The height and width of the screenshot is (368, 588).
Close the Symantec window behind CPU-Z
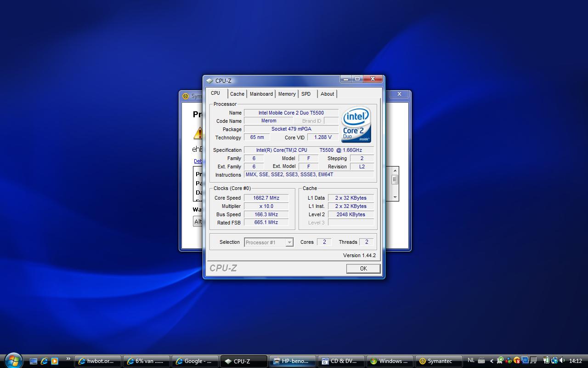click(399, 94)
